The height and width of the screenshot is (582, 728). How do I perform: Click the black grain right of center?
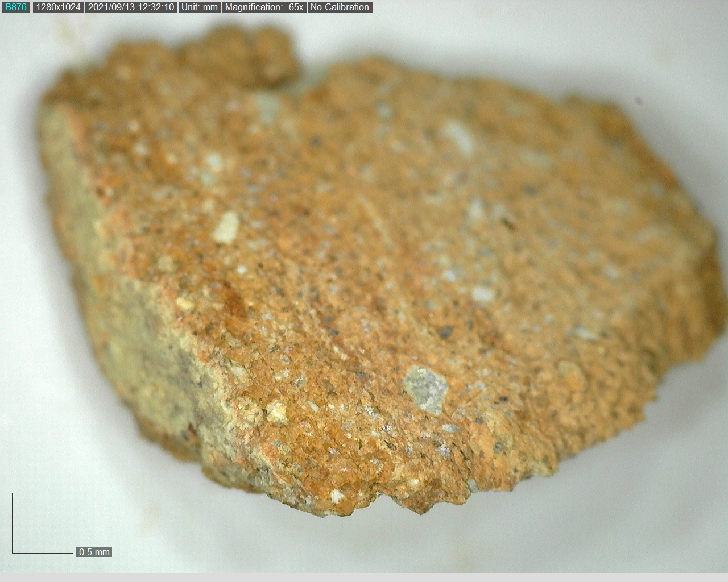(x=446, y=332)
